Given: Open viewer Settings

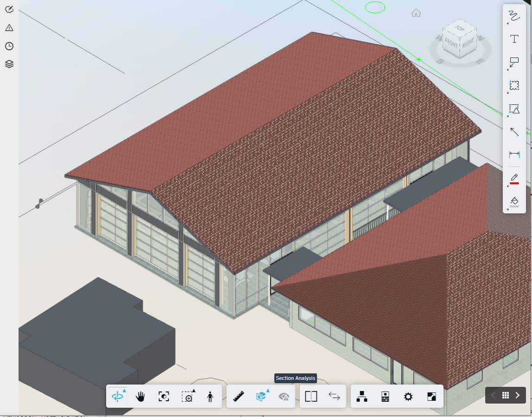Looking at the screenshot, I should [408, 397].
